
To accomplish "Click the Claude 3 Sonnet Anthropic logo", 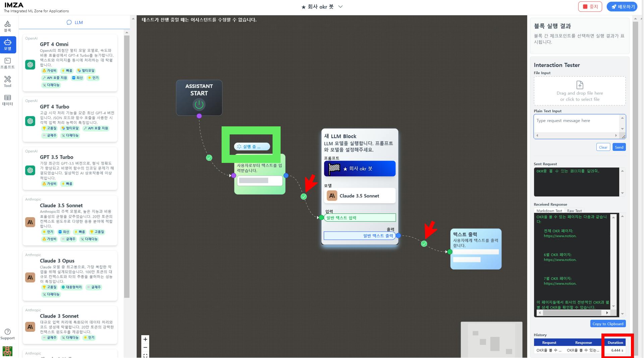I will 30,327.
